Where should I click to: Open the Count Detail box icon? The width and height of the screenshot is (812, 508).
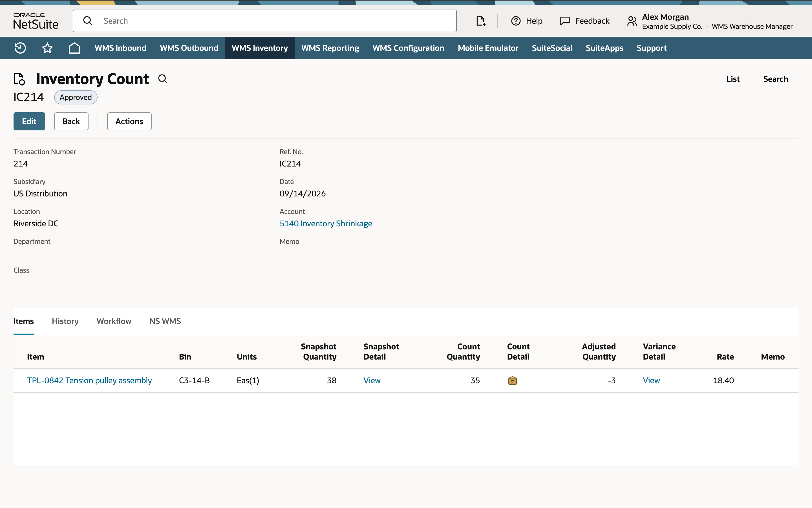click(512, 380)
